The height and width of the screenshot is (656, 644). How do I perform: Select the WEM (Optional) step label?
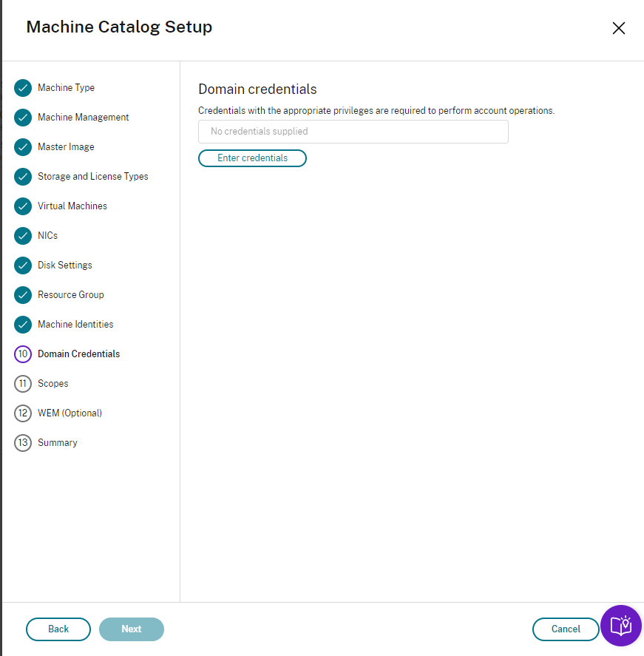point(70,413)
